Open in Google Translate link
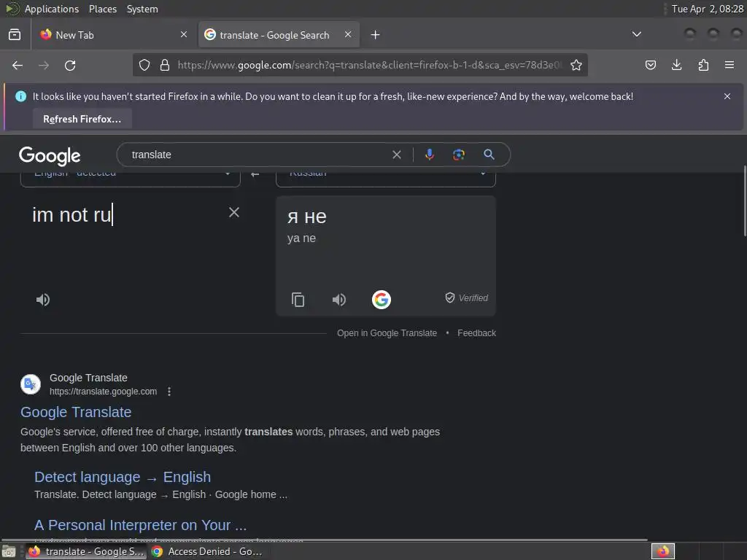 (387, 332)
